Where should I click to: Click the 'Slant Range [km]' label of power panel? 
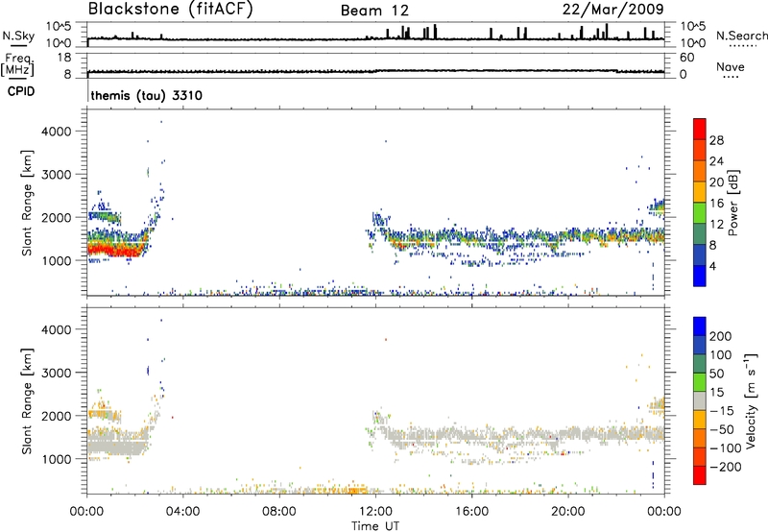pyautogui.click(x=27, y=204)
